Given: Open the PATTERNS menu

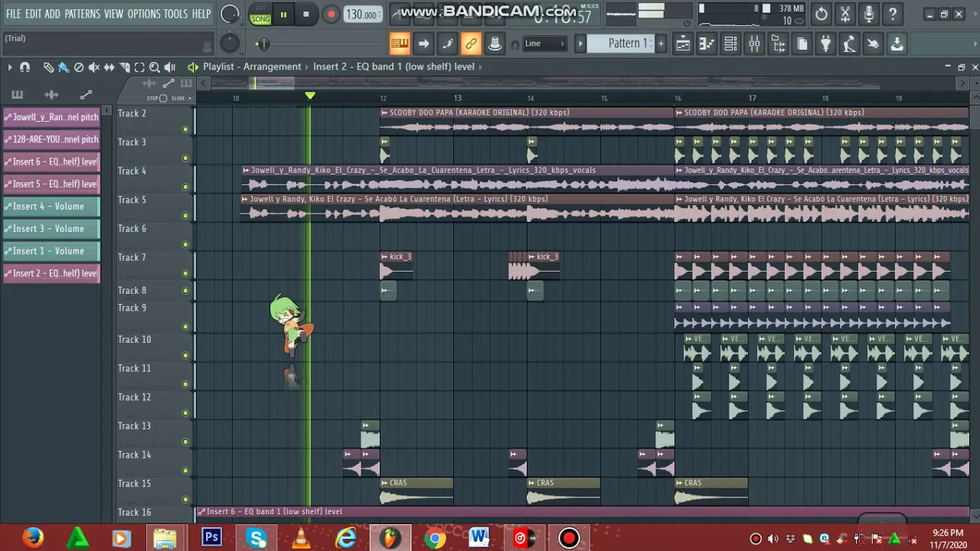Looking at the screenshot, I should tap(82, 14).
